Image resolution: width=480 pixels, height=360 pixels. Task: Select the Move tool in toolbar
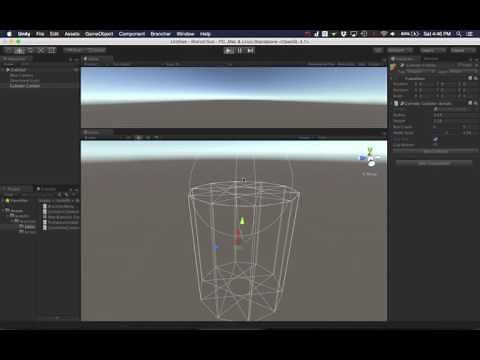(x=20, y=51)
